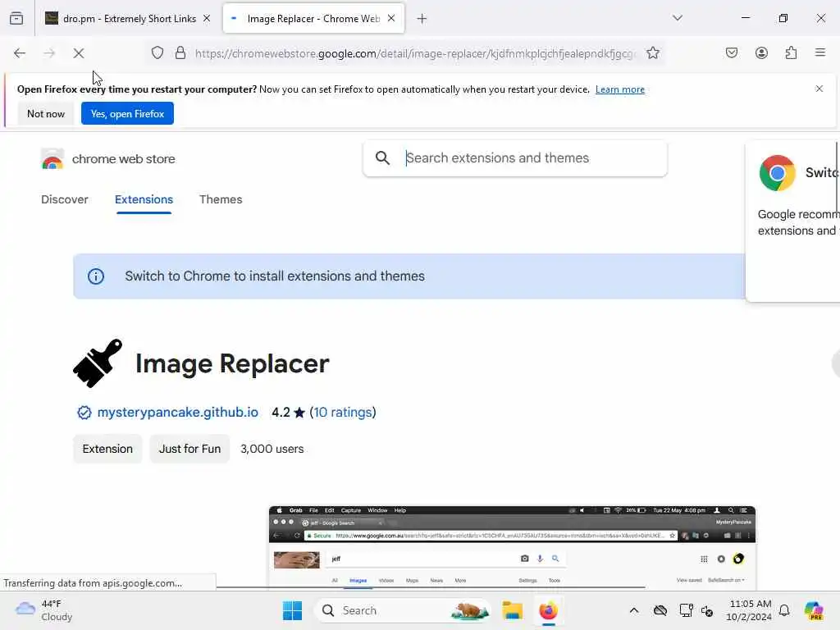
Task: Click the Just for Fun chip
Action: (189, 449)
